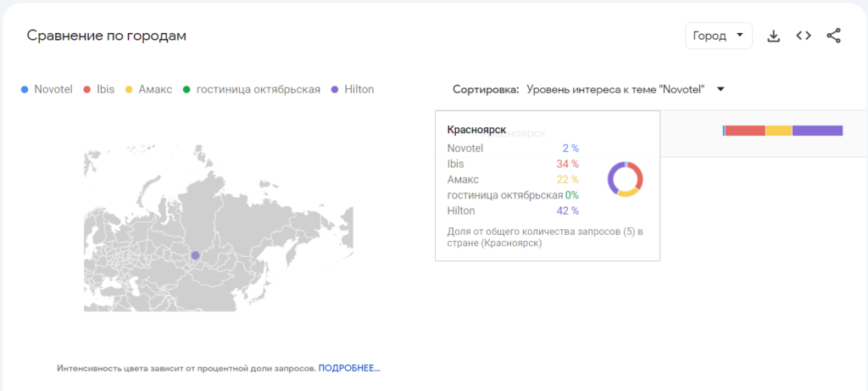Click the Hilton 42 % value
This screenshot has width=868, height=391.
click(x=568, y=210)
